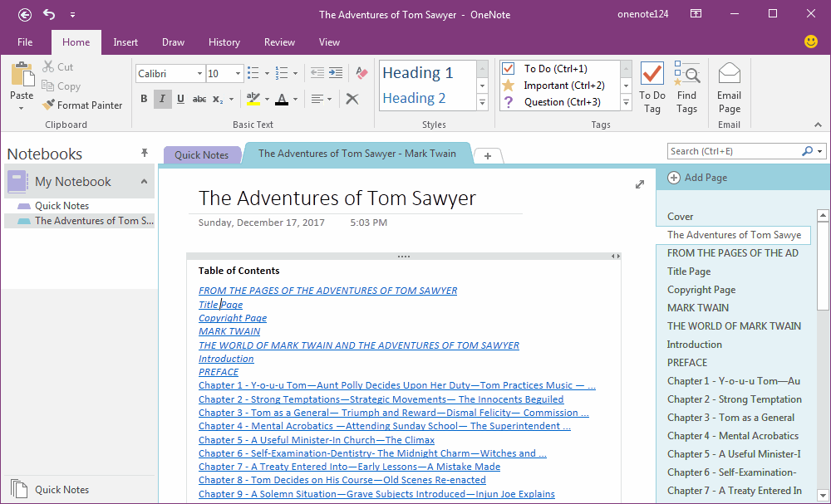Send feedback via the smiley icon
Screen dimensions: 831x504
(811, 42)
